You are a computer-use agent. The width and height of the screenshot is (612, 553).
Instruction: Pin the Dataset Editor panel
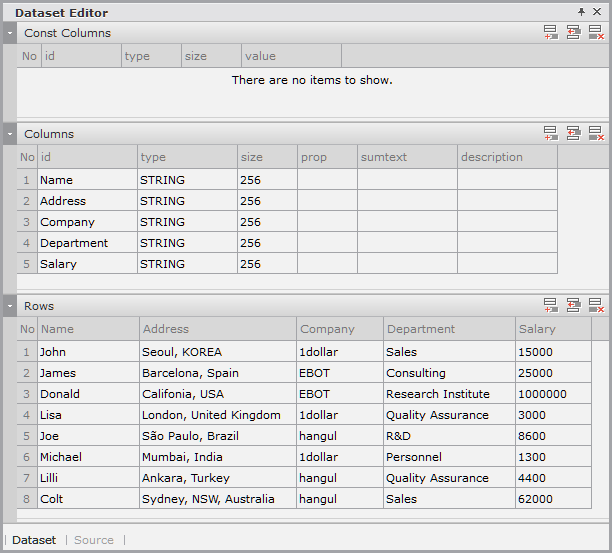(582, 12)
